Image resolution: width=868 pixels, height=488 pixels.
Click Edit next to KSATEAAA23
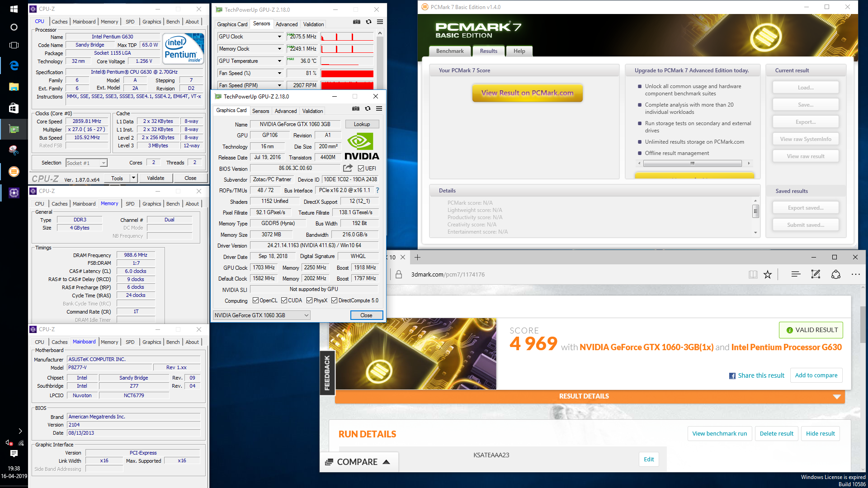point(649,459)
